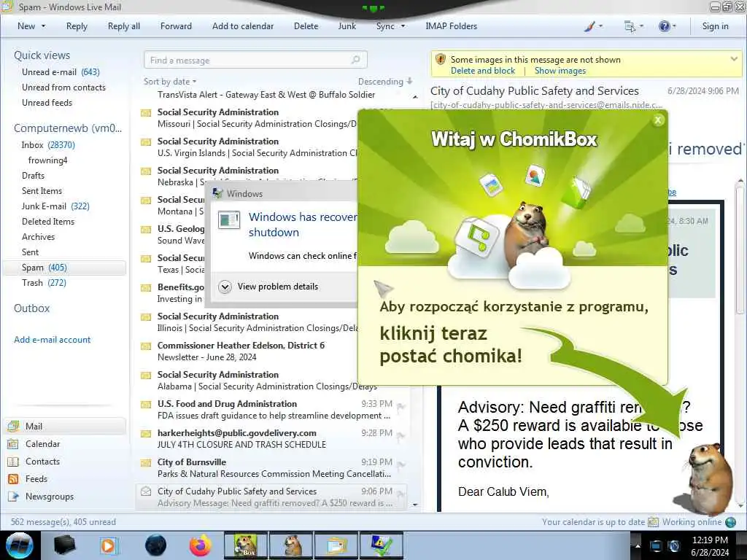Screen dimensions: 747x560
Task: Open Calendar in the bottom shortcuts
Action: pos(42,444)
